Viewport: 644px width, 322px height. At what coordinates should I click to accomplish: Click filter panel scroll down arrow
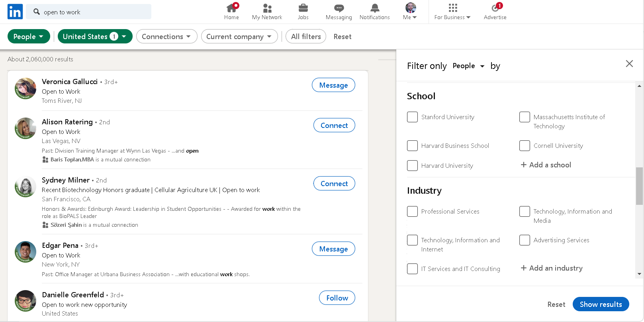(639, 274)
